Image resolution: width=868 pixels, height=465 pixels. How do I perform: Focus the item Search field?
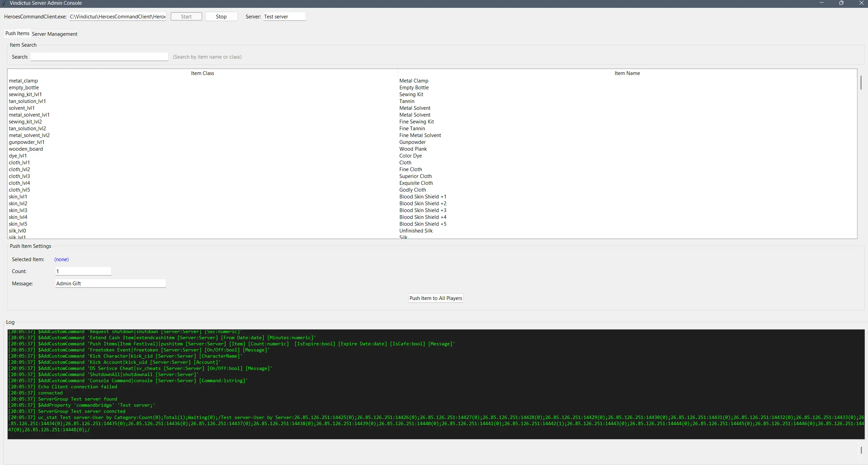[100, 57]
